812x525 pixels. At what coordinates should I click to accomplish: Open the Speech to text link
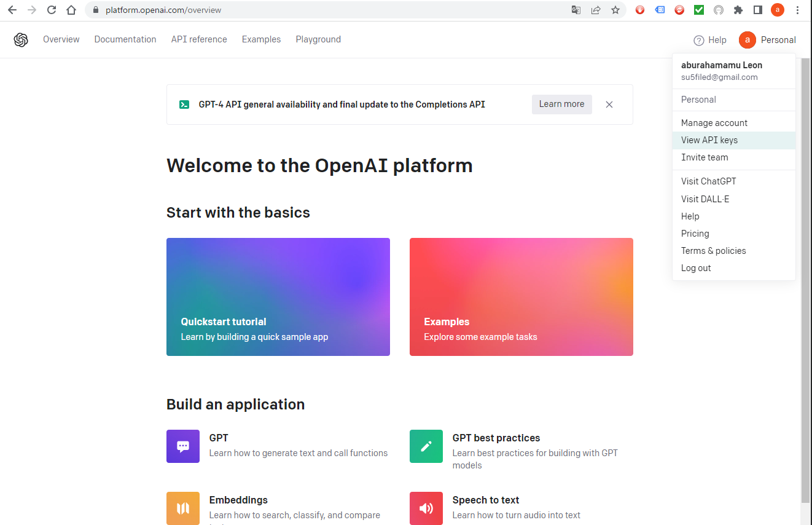[x=486, y=500]
